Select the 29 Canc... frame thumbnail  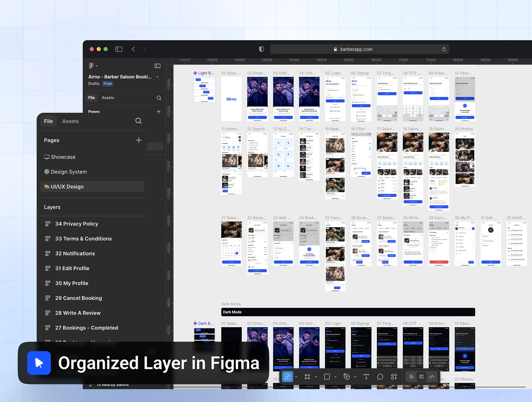pos(439,244)
